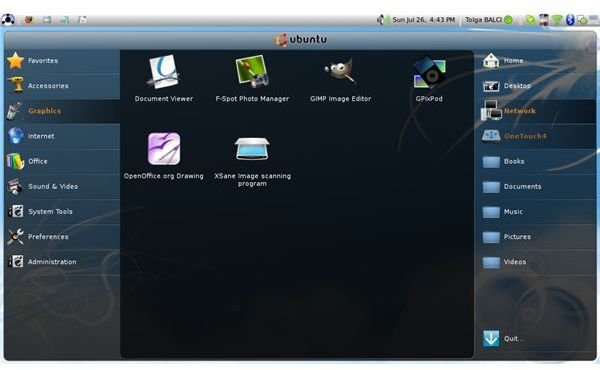Click the date and time clock
This screenshot has width=600, height=370.
(x=424, y=20)
